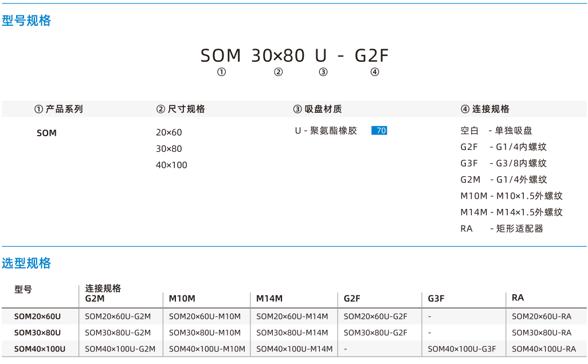Click "连接规格" label above the table's G2M column
This screenshot has width=588, height=364.
click(x=103, y=288)
